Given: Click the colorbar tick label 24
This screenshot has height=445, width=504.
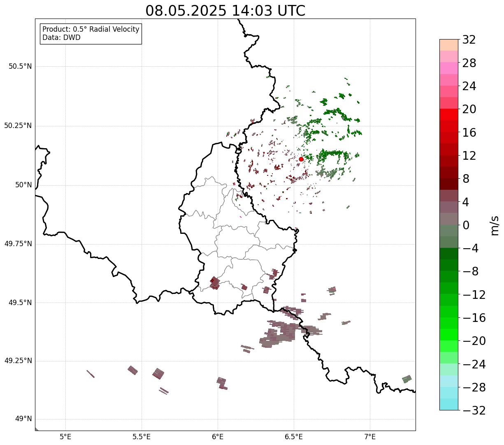Looking at the screenshot, I should click(469, 86).
